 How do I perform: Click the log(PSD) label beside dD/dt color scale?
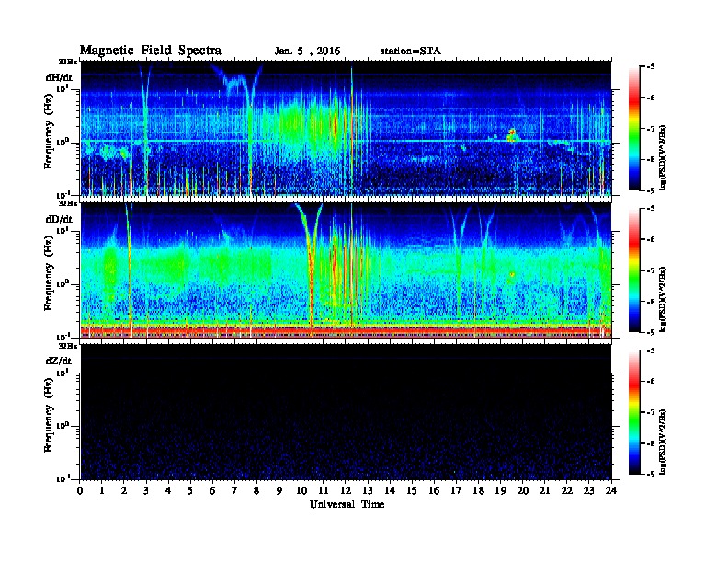664,299
